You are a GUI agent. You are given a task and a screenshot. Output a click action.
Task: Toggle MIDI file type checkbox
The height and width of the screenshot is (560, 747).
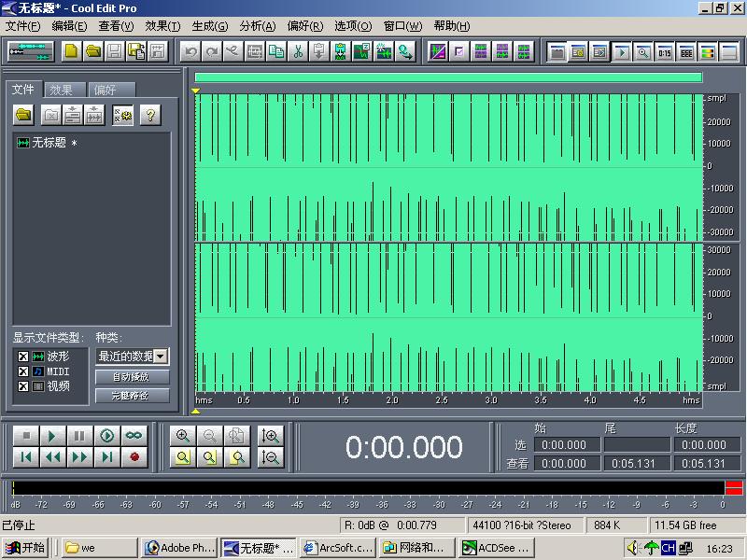pyautogui.click(x=22, y=371)
